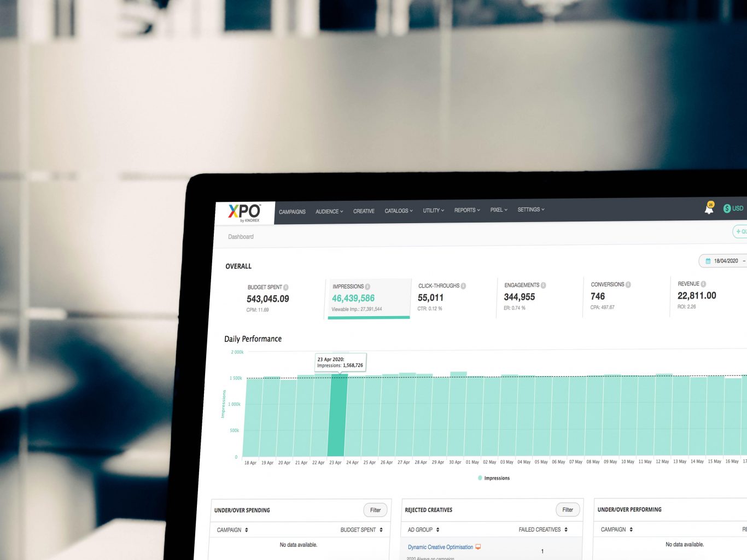Click the Budget Spent info icon
This screenshot has height=560, width=747.
[x=285, y=287]
